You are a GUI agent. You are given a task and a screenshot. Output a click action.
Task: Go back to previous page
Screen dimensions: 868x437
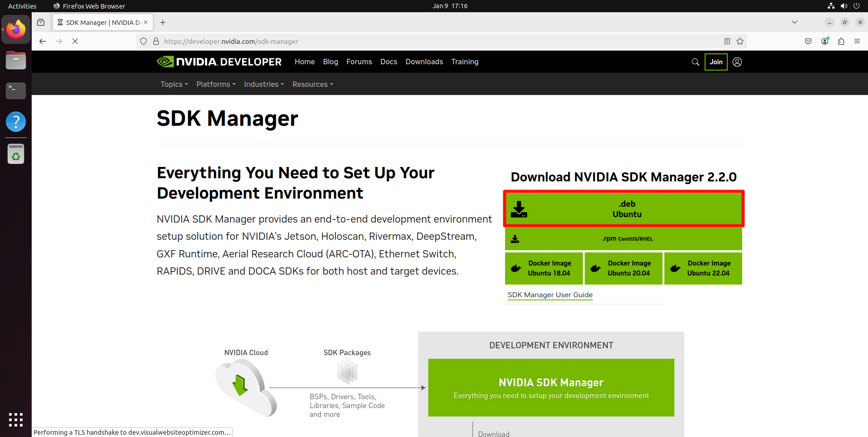click(x=43, y=41)
